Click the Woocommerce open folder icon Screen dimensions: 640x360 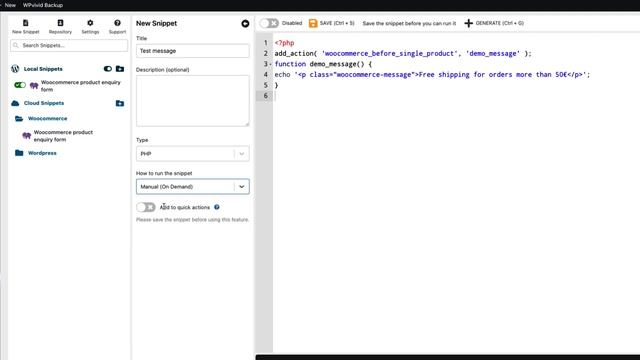tap(19, 118)
